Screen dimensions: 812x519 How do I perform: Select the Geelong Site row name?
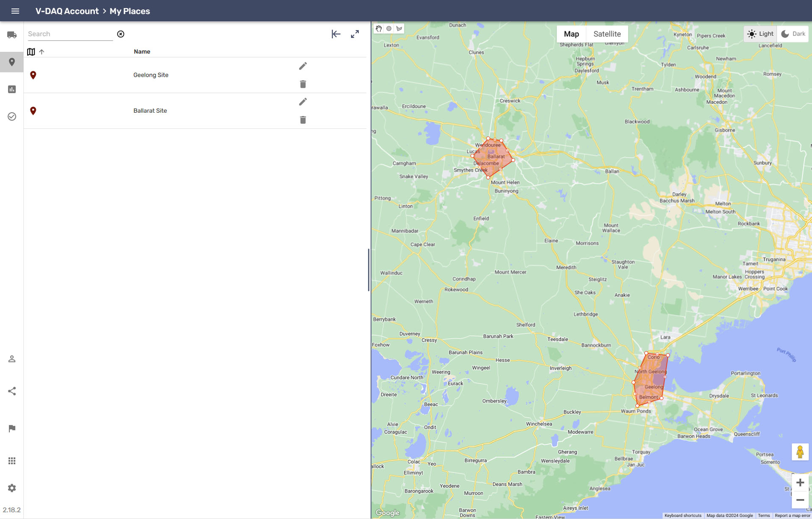pos(151,75)
